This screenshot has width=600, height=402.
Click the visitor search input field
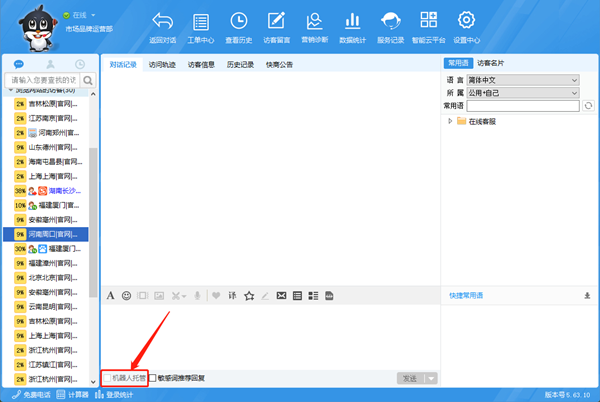(44, 79)
